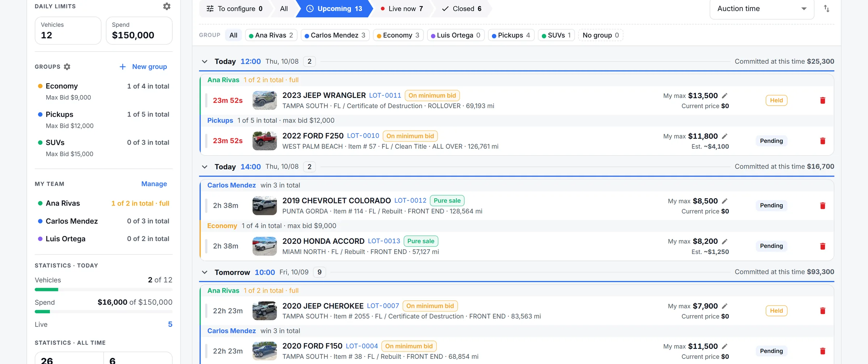Create a New group
This screenshot has width=868, height=364.
tap(143, 67)
